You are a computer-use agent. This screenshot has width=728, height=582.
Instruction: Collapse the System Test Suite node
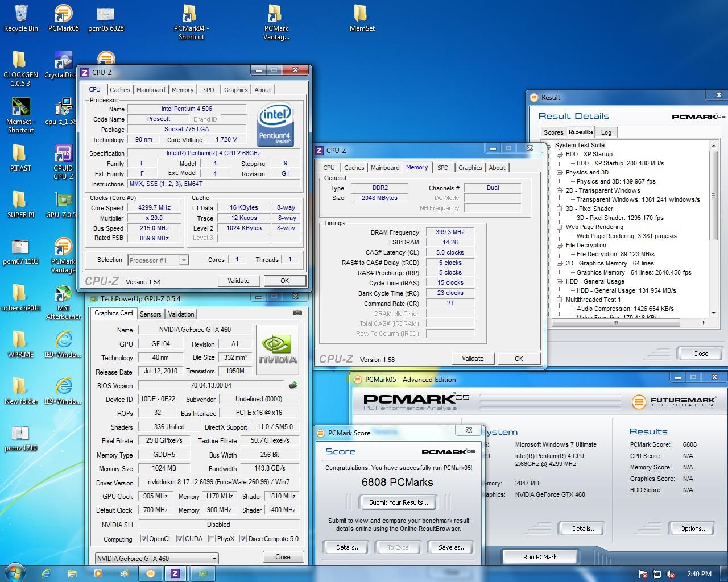(x=549, y=145)
